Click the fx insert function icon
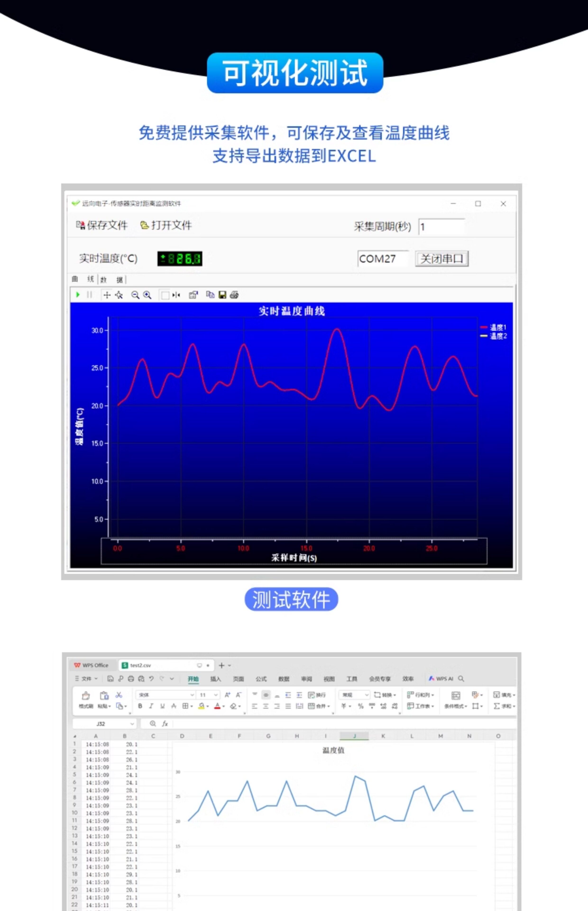This screenshot has height=911, width=588. click(x=165, y=724)
